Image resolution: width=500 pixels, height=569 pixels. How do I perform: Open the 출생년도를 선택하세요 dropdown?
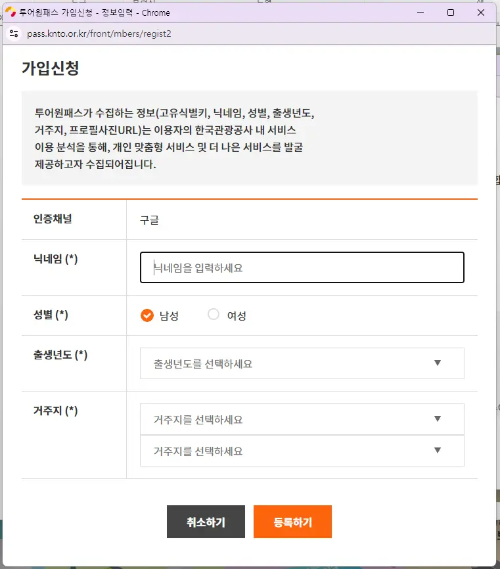click(302, 363)
